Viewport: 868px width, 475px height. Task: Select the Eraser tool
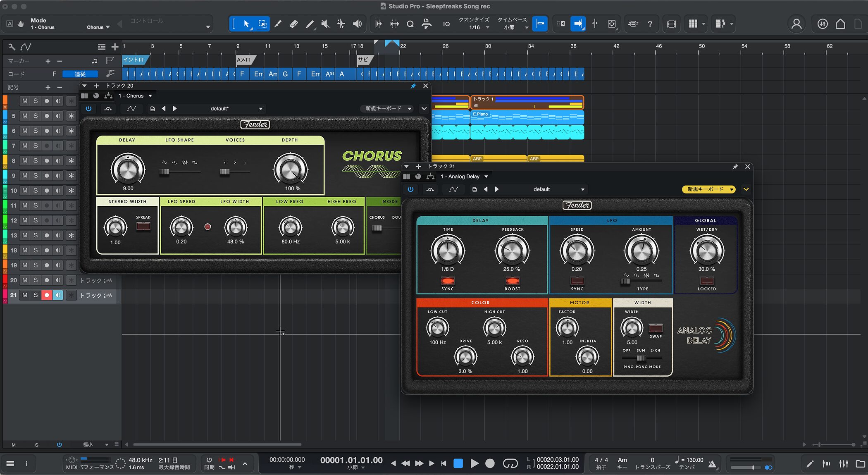coord(294,24)
